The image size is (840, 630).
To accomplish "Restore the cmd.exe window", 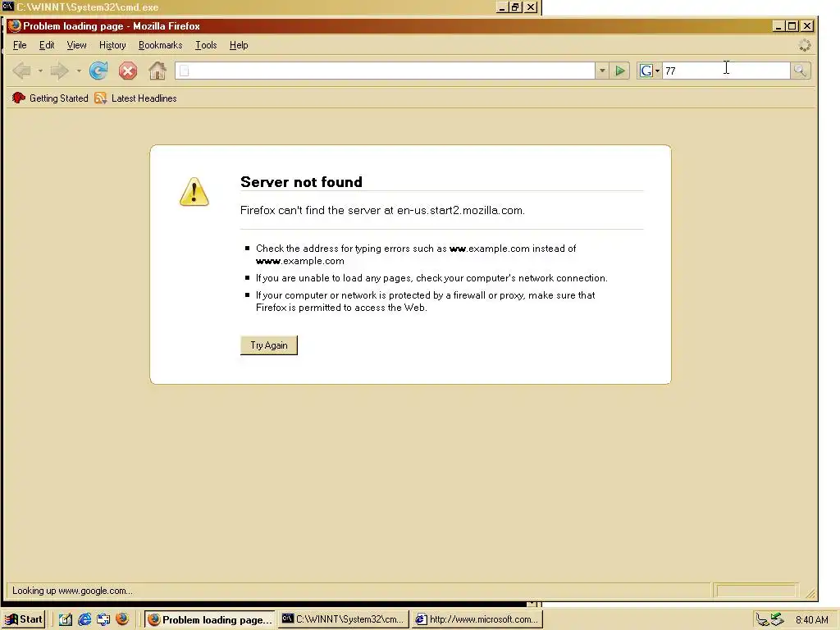I will point(515,7).
